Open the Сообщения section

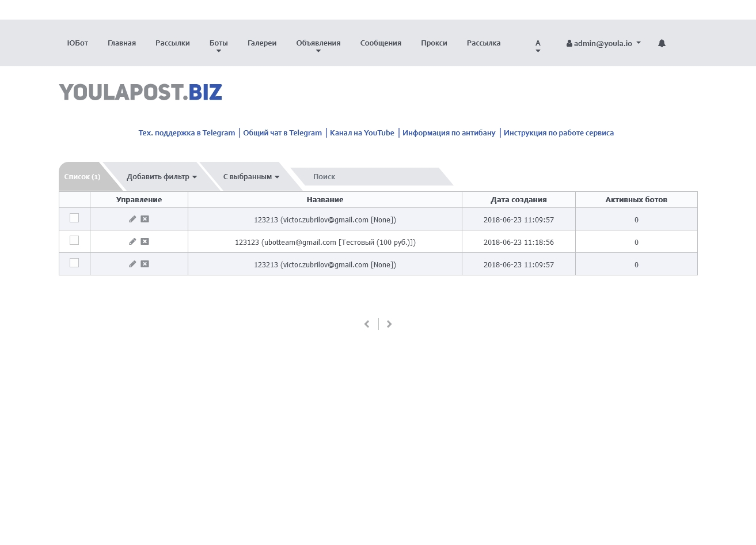(x=381, y=43)
